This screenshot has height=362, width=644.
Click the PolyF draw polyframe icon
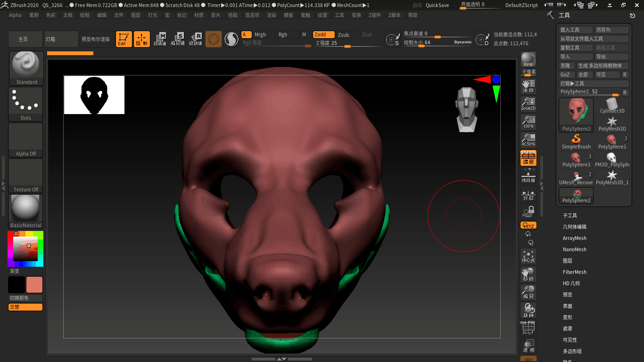[x=528, y=328]
